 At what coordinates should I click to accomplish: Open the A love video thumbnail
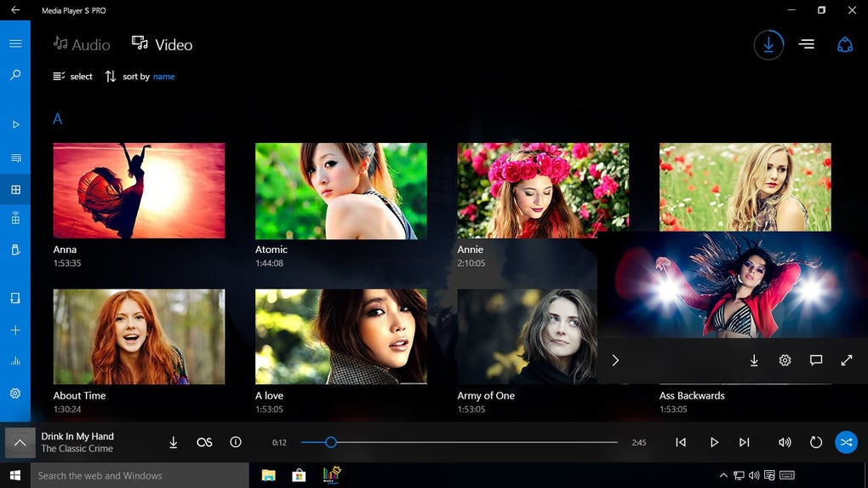pyautogui.click(x=341, y=336)
